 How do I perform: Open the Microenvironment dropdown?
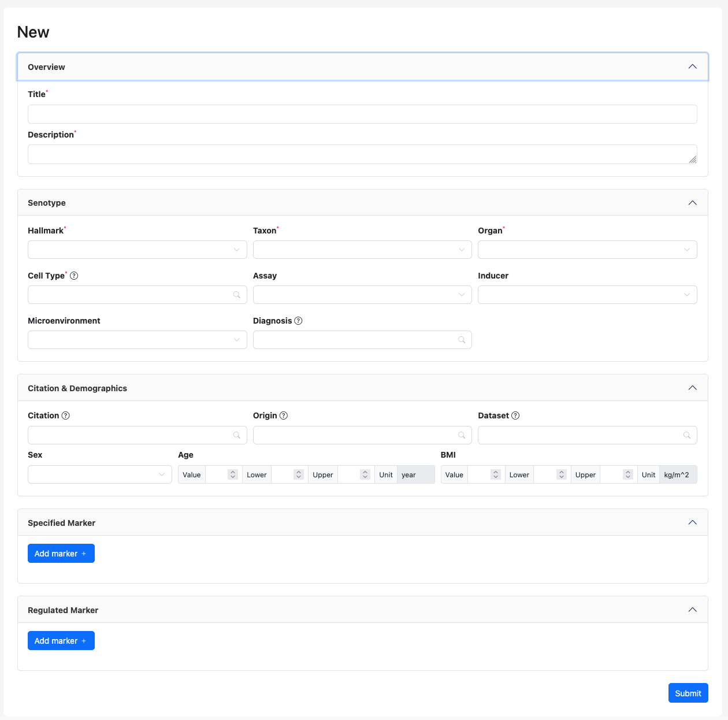point(138,340)
